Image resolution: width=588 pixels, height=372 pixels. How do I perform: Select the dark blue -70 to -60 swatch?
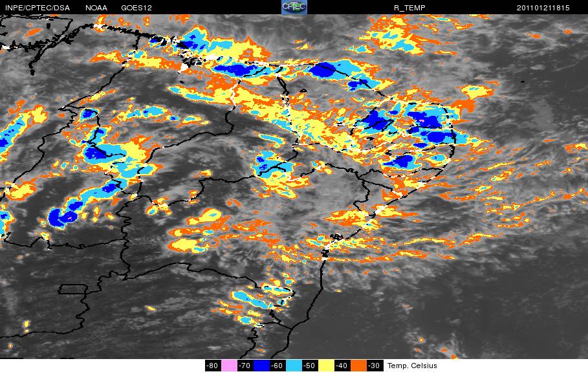261,366
